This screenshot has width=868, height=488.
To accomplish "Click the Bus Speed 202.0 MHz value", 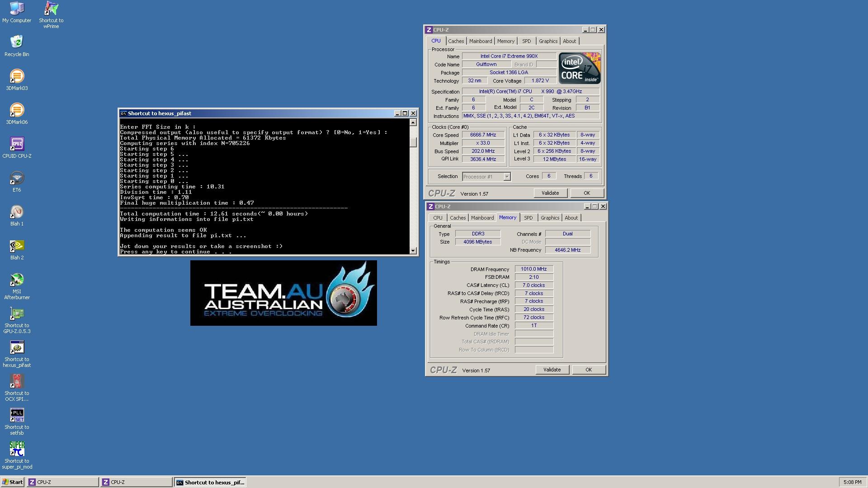I will tap(483, 151).
